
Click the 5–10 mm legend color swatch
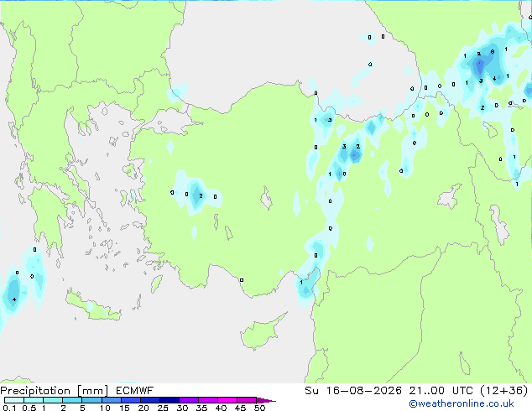pyautogui.click(x=91, y=400)
